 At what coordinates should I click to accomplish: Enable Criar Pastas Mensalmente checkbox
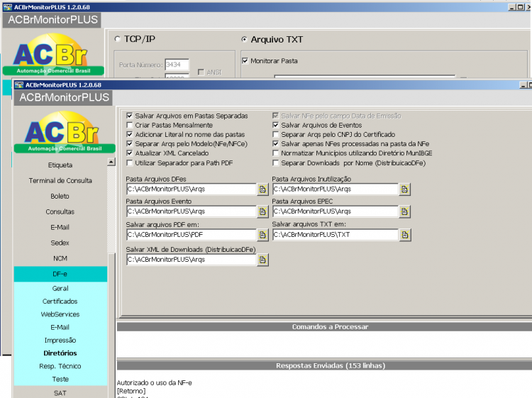pyautogui.click(x=129, y=125)
